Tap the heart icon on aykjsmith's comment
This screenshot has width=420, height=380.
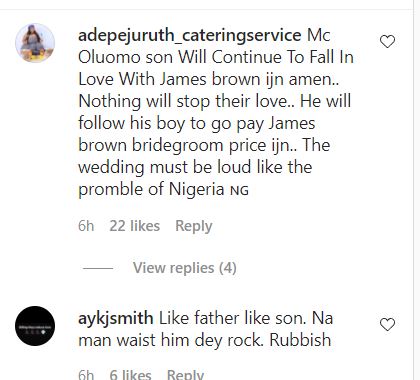coord(387,325)
